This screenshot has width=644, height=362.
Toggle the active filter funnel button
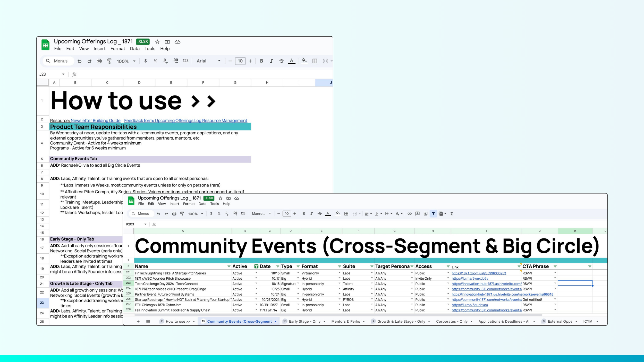pos(433,214)
